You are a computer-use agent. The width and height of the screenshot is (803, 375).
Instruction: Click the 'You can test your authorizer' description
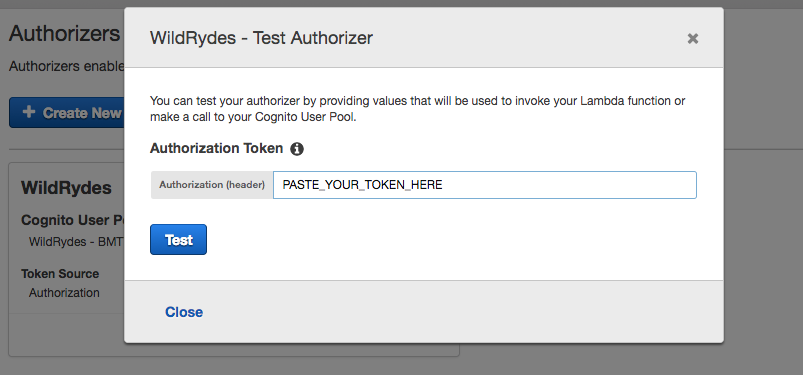pos(417,109)
